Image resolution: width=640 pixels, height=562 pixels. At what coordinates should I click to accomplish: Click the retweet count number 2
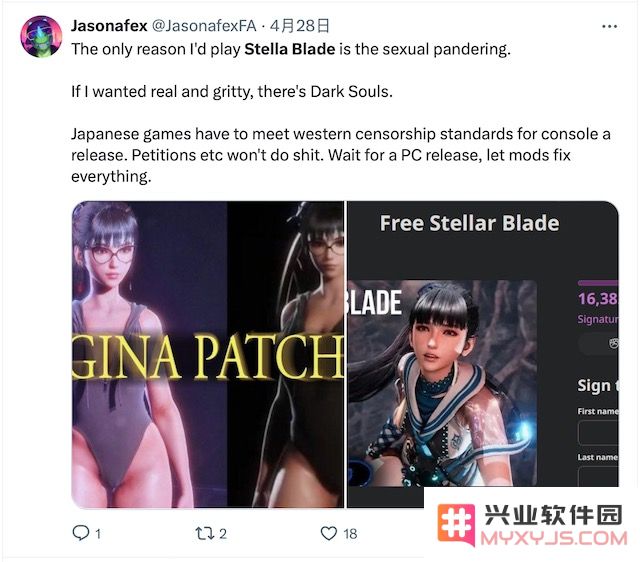pos(223,534)
